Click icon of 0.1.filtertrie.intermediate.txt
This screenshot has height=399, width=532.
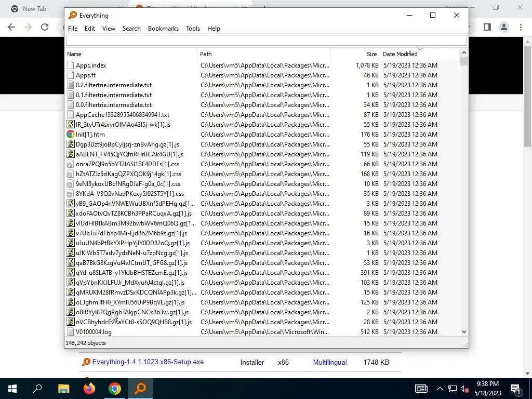70,95
